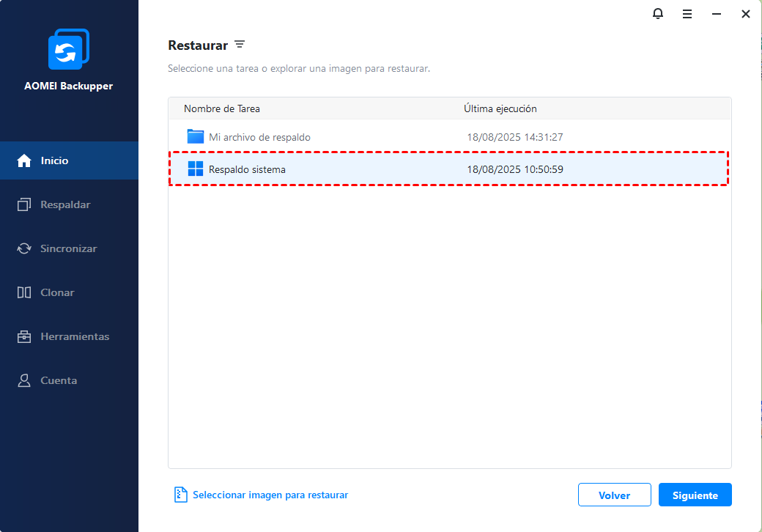Click the blue file icon of Mi archivo de respaldo
Screen dimensions: 762x532
coord(195,136)
